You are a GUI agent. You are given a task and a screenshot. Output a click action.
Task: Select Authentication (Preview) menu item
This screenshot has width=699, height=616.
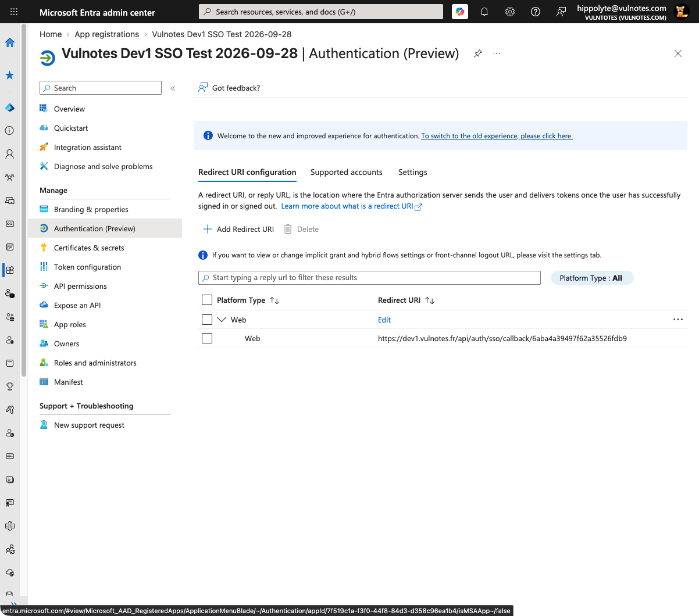pyautogui.click(x=105, y=228)
